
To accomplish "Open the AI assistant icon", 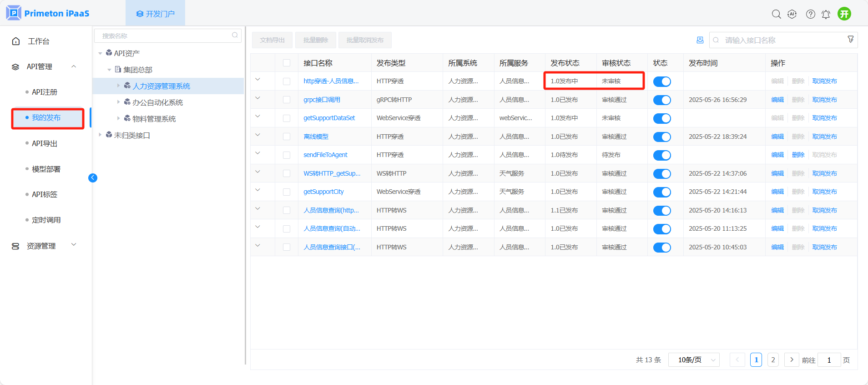I will tap(792, 14).
